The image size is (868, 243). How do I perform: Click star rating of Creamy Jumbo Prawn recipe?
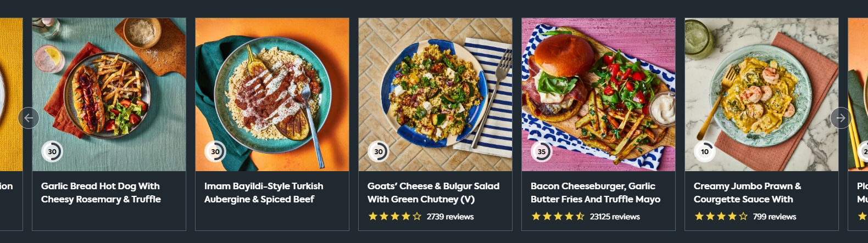coord(721,217)
